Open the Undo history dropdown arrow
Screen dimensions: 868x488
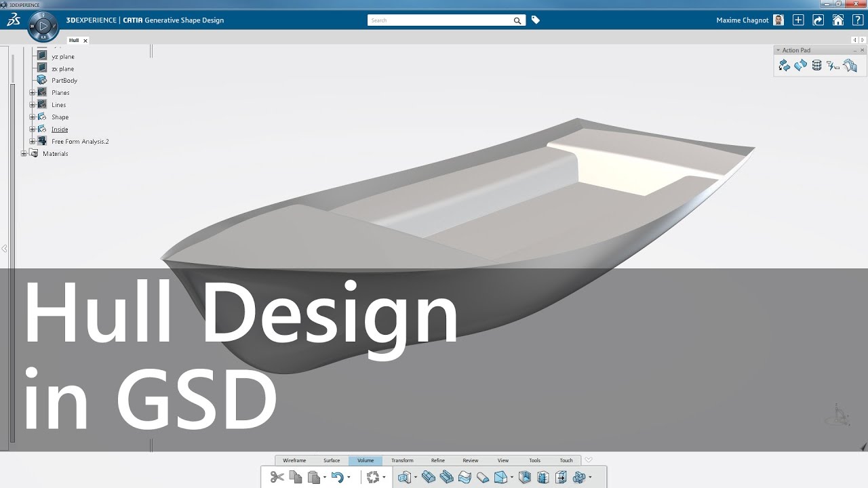349,477
